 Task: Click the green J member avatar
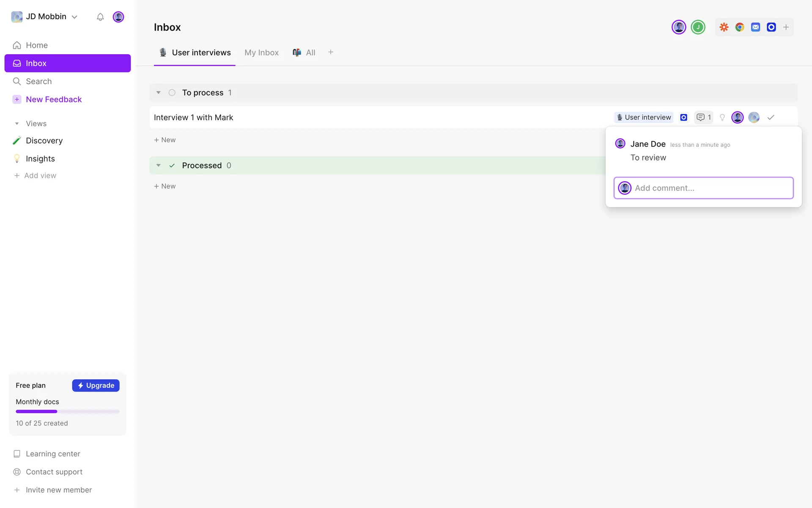(698, 27)
